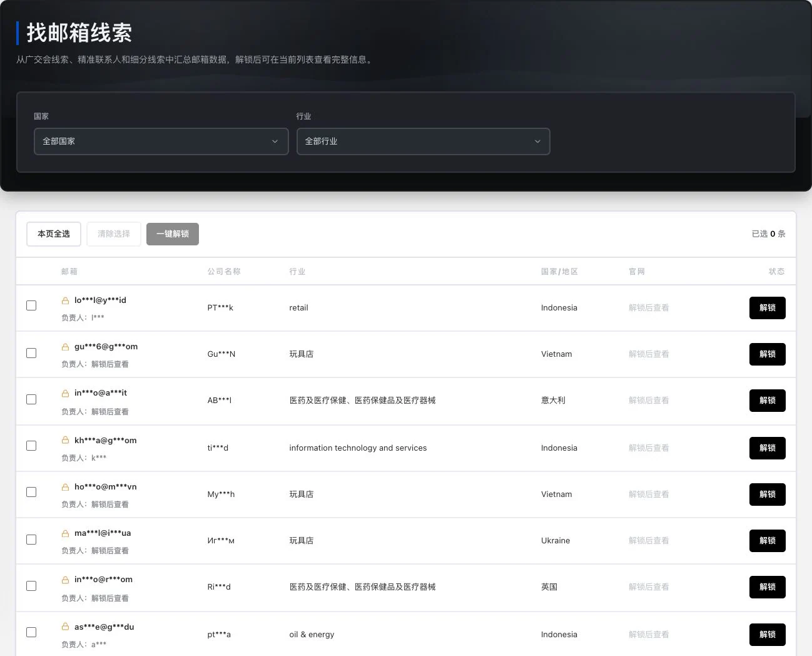Click 解锁 for the AB***l row

[x=768, y=401]
